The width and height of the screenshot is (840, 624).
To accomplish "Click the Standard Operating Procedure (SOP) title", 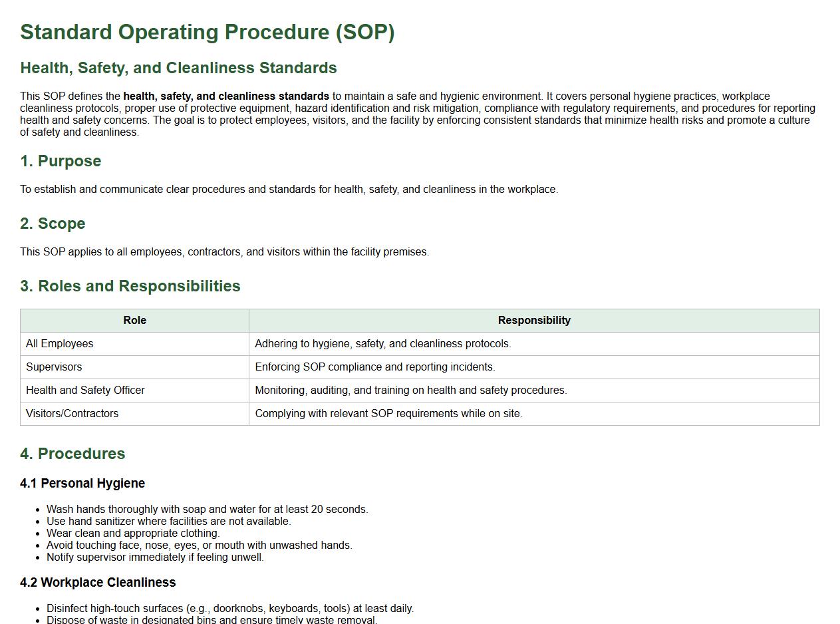I will pos(207,32).
